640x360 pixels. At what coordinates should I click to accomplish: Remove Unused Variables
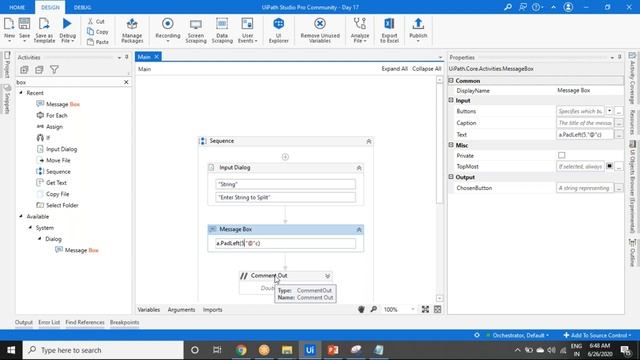[320, 30]
